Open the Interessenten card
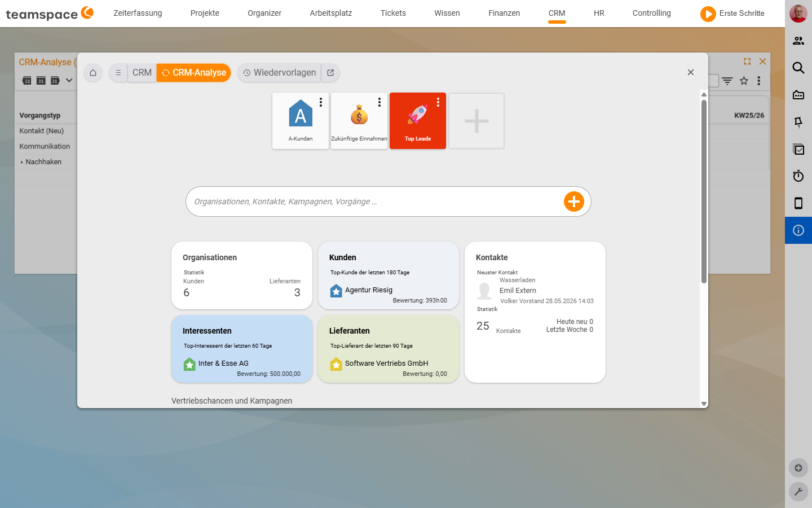Viewport: 812px width, 508px height. tap(242, 349)
